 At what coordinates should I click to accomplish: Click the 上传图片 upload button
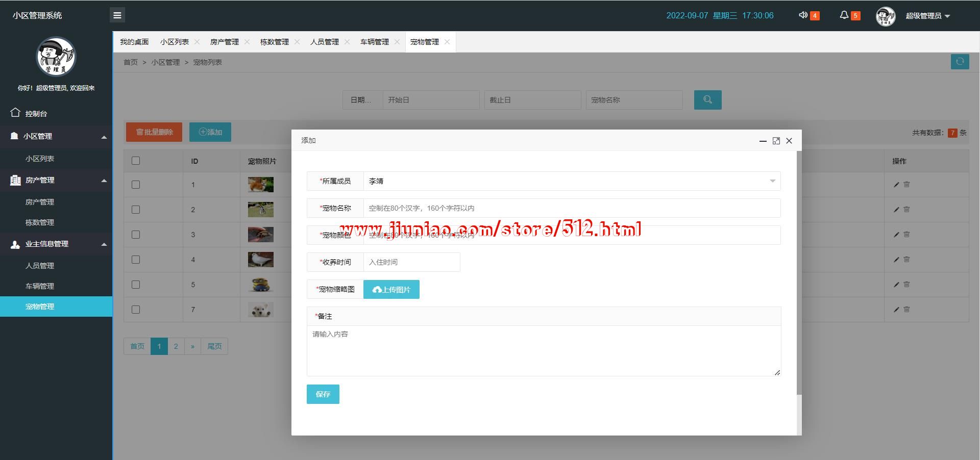(391, 290)
